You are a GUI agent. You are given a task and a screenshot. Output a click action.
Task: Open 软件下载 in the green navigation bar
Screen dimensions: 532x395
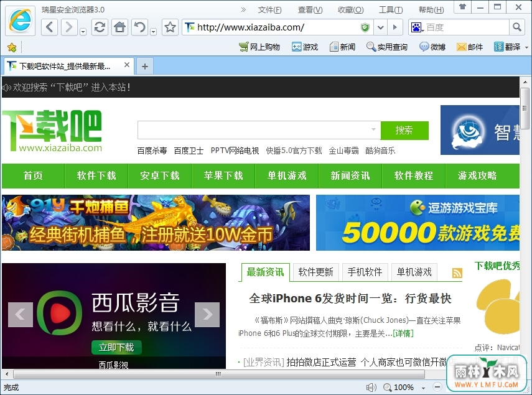pyautogui.click(x=96, y=175)
